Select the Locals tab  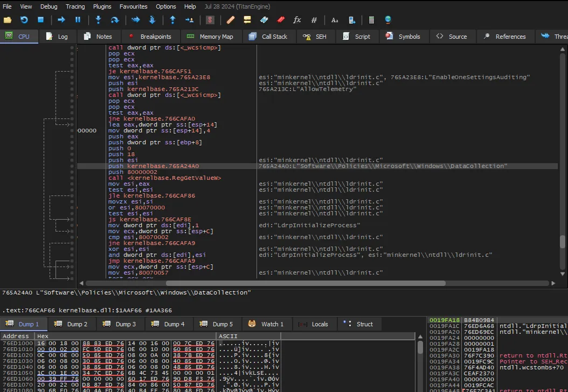point(314,324)
